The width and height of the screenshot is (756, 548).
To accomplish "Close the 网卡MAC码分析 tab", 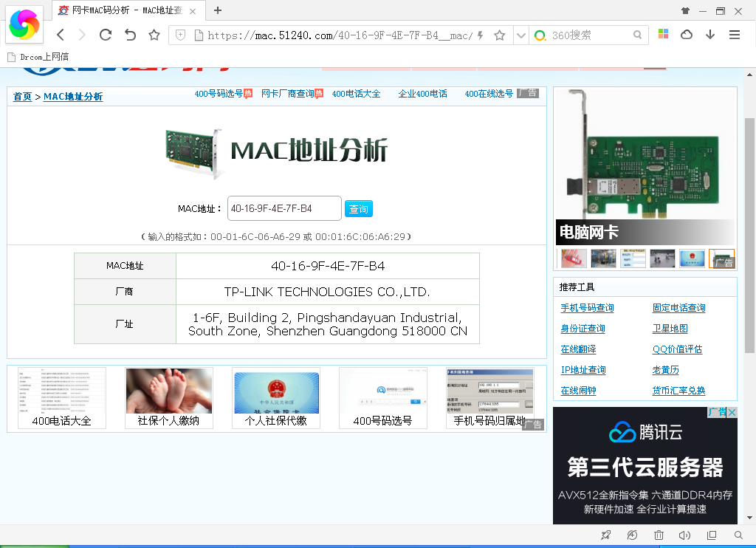I will click(x=193, y=11).
